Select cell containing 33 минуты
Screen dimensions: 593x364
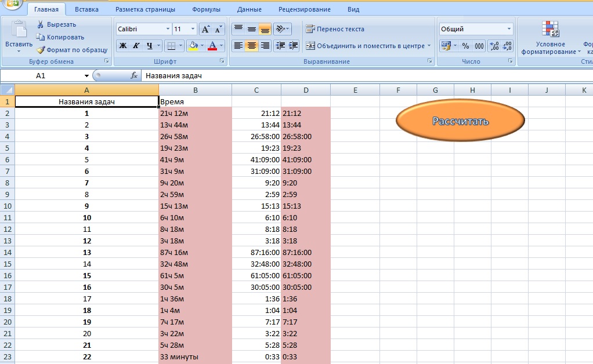point(195,357)
